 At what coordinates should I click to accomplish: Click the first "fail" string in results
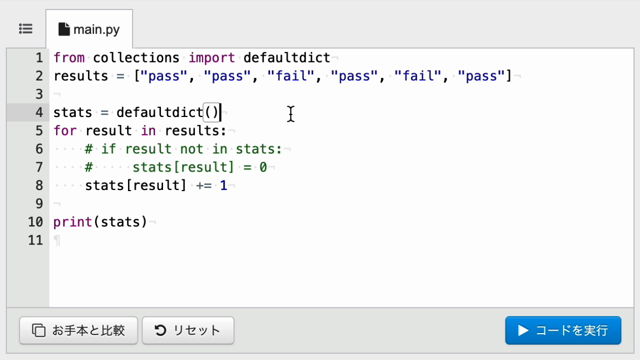click(291, 76)
